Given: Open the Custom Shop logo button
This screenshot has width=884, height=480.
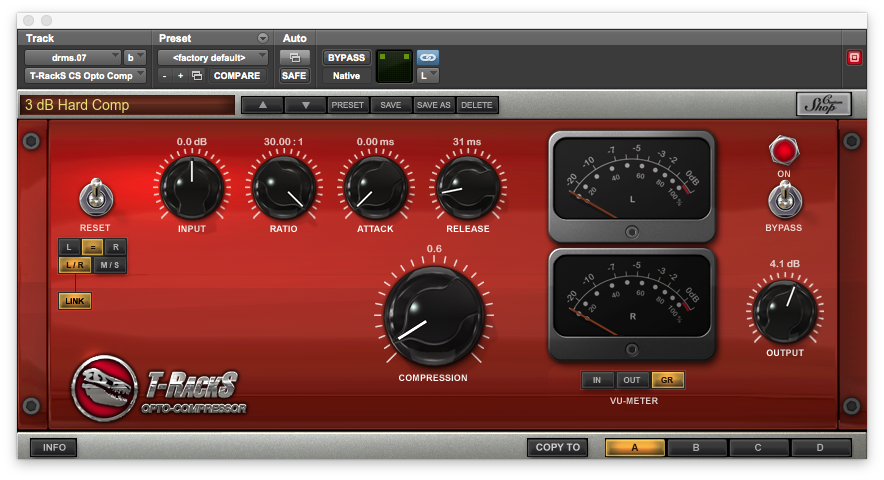Looking at the screenshot, I should click(x=824, y=104).
